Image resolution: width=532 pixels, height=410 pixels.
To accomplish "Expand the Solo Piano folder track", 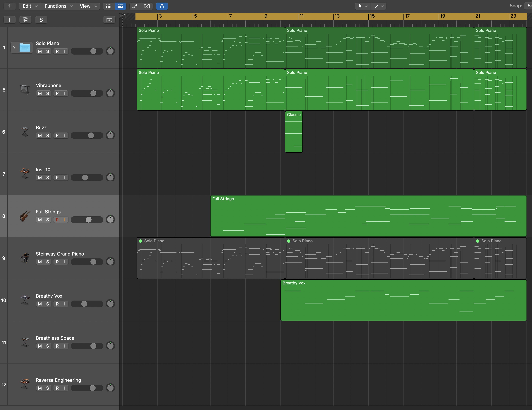I will 14,48.
